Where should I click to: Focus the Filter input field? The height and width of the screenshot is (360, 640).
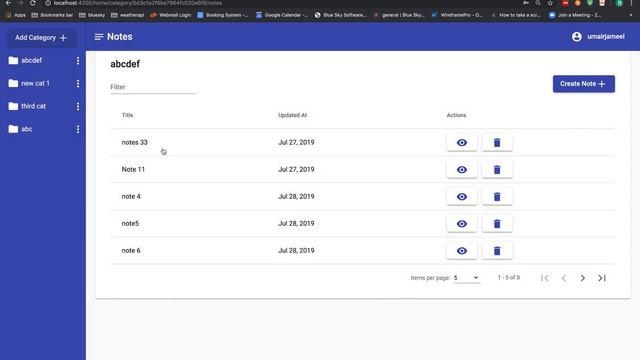click(153, 87)
